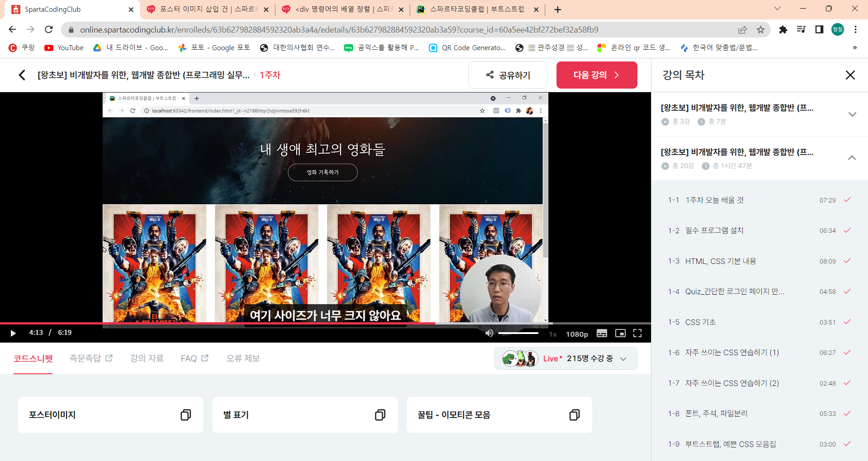The height and width of the screenshot is (461, 868).
Task: Open lecture 1-3 HTML, CSS 기본 내용
Action: point(759,261)
